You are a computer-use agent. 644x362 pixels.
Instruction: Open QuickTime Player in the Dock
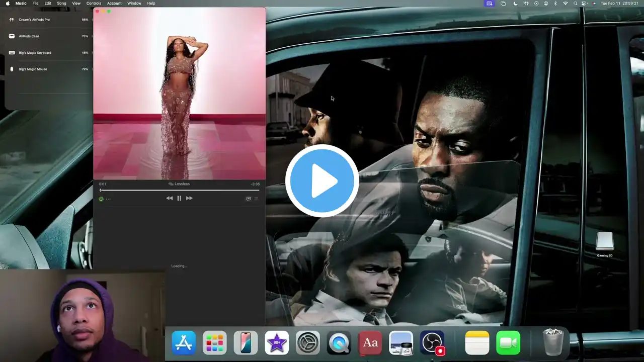(339, 343)
